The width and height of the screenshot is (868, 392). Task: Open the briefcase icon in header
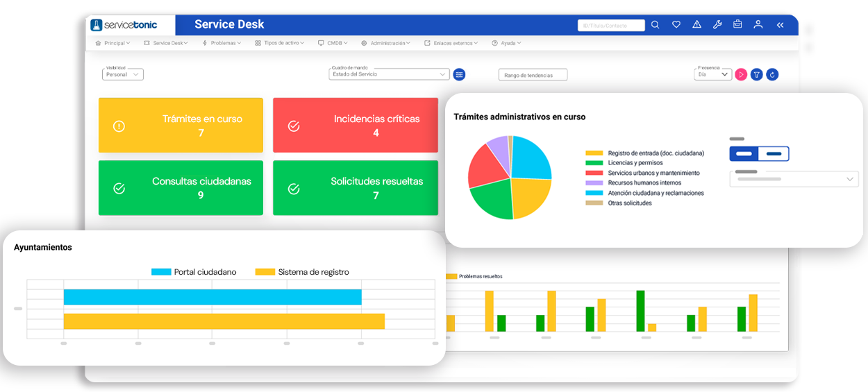coord(737,25)
